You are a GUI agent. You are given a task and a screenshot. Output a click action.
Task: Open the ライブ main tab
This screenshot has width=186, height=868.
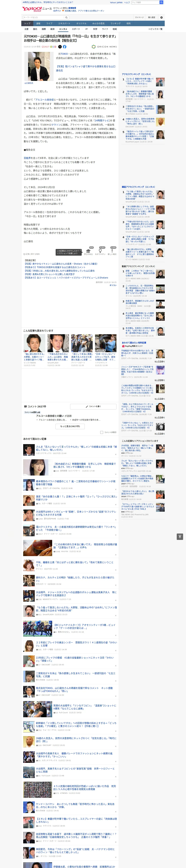tap(49, 24)
